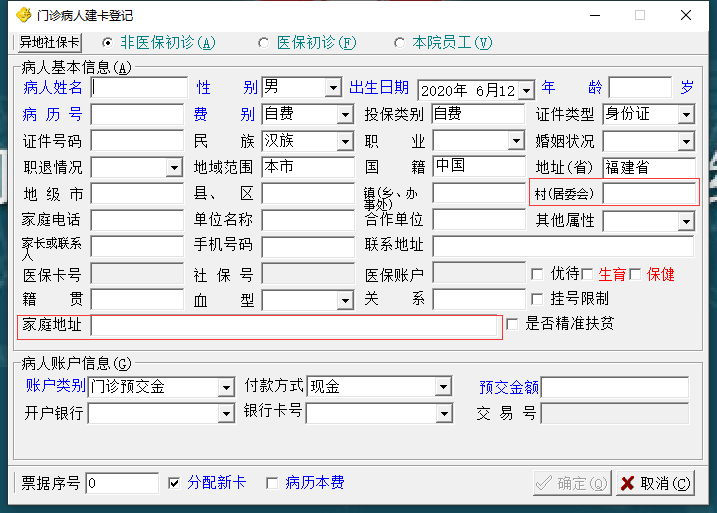
Task: Enable the 优待 checkbox
Action: (537, 274)
